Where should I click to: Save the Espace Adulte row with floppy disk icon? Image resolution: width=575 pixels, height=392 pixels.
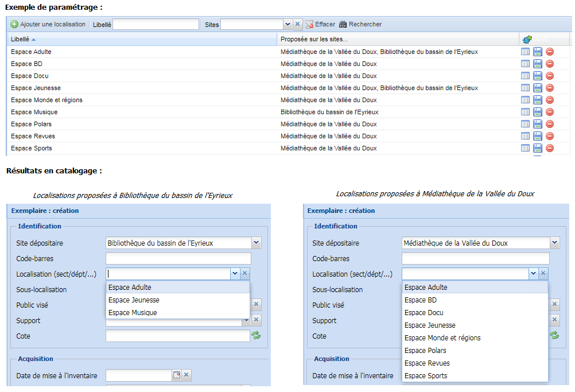tap(537, 52)
